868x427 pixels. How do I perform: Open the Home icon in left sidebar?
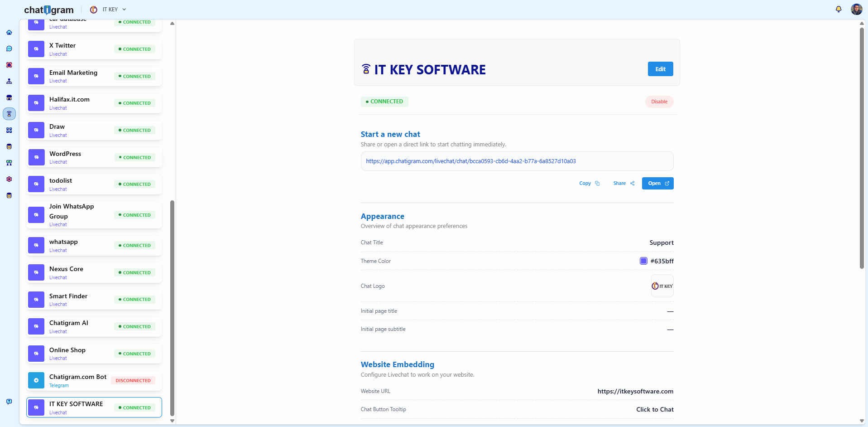click(9, 33)
